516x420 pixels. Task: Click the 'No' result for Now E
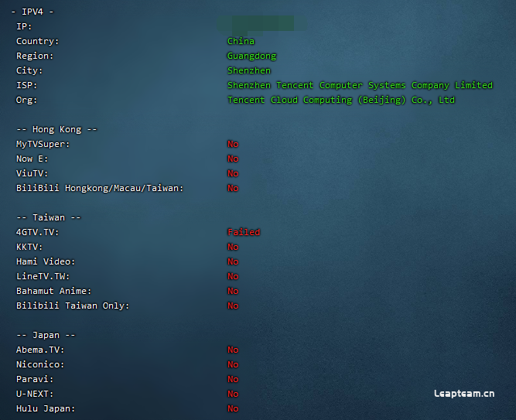pyautogui.click(x=233, y=159)
